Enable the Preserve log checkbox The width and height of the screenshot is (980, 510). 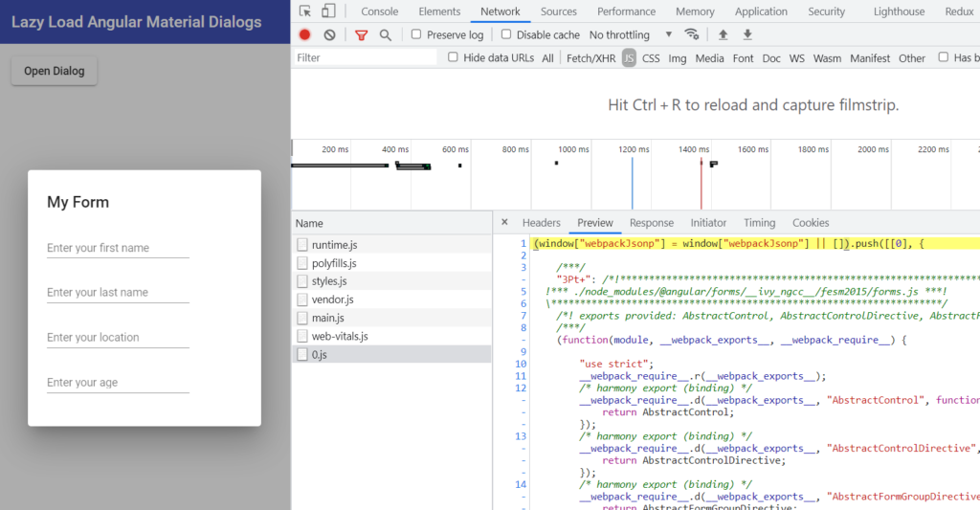pos(416,34)
